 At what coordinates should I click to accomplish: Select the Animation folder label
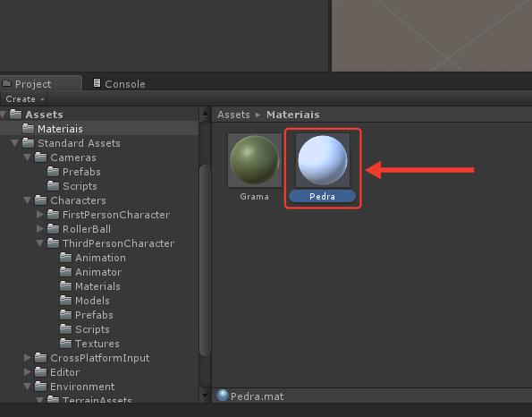coord(100,258)
